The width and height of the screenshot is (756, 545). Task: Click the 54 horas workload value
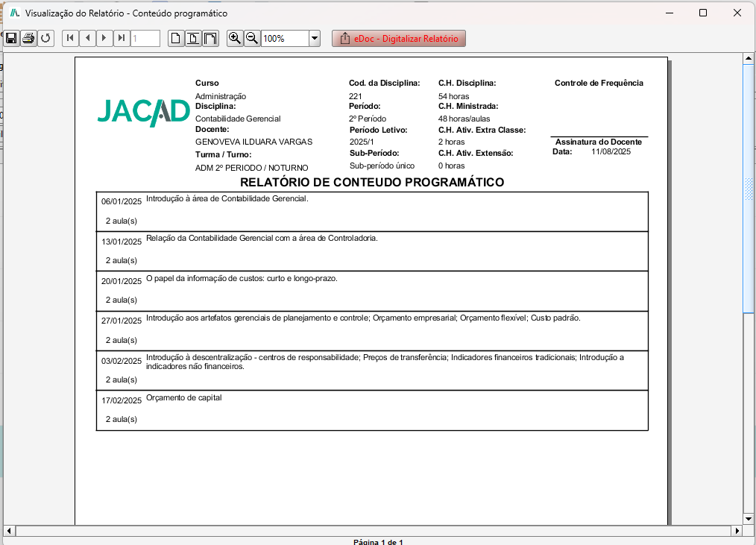pyautogui.click(x=454, y=96)
